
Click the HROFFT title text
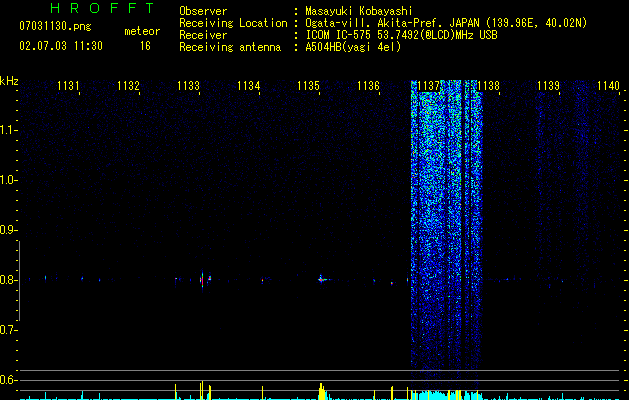pyautogui.click(x=102, y=8)
